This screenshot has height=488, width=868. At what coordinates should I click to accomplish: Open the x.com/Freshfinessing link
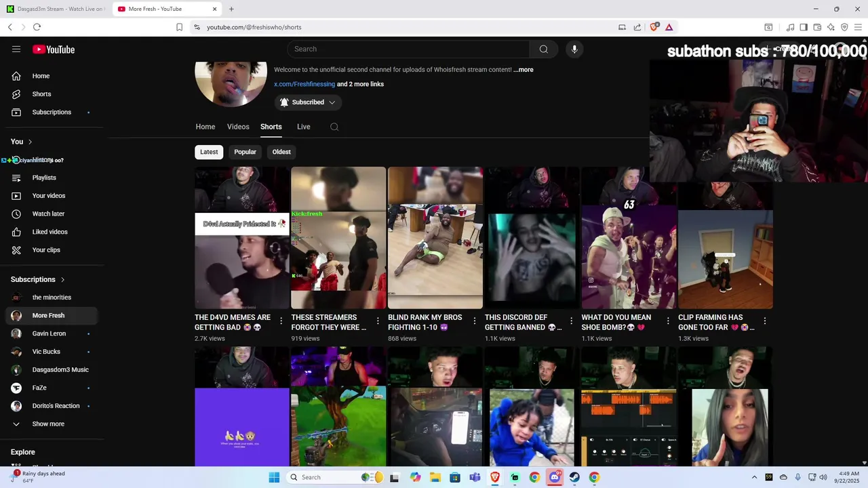(x=304, y=84)
